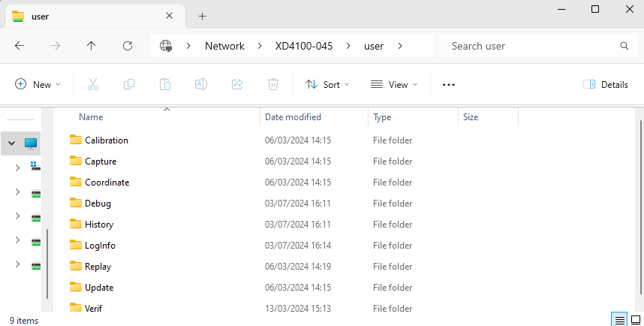Click the Copy icon in toolbar
The image size is (644, 326).
click(129, 85)
